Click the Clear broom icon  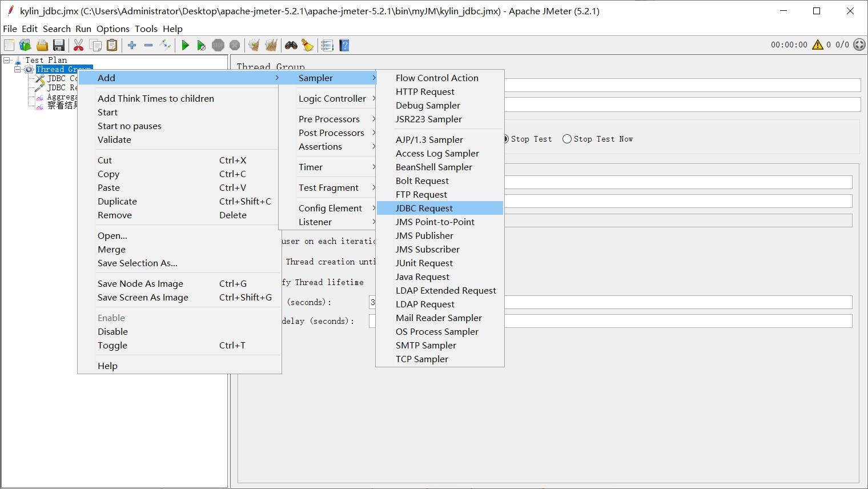pos(254,45)
